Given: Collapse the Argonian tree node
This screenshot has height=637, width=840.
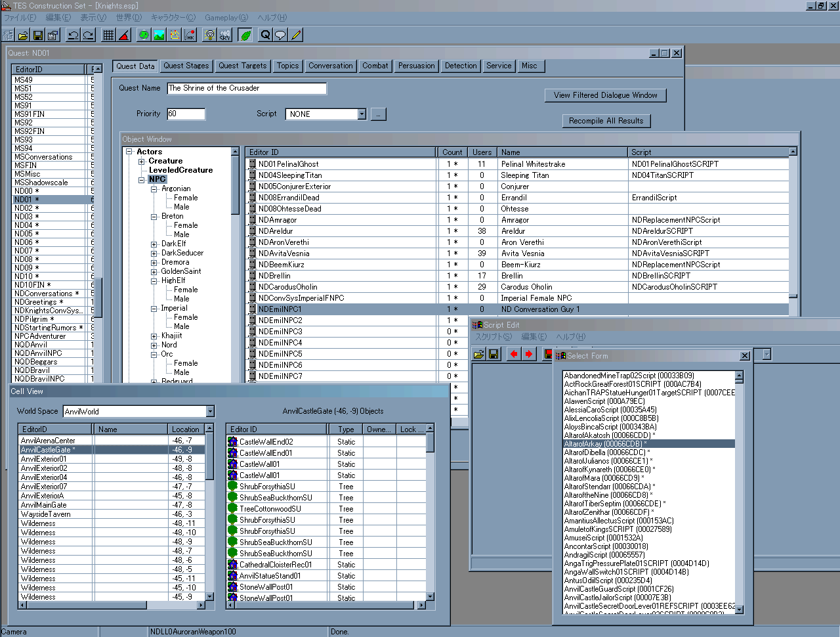Looking at the screenshot, I should click(154, 188).
